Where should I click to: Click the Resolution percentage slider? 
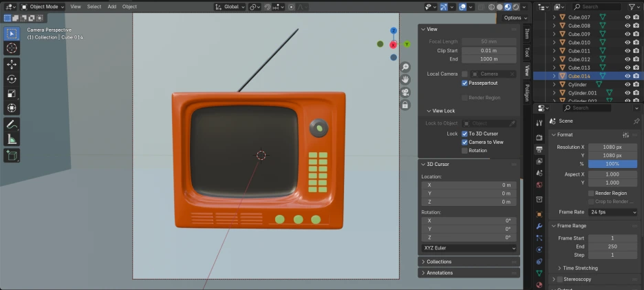coord(612,164)
